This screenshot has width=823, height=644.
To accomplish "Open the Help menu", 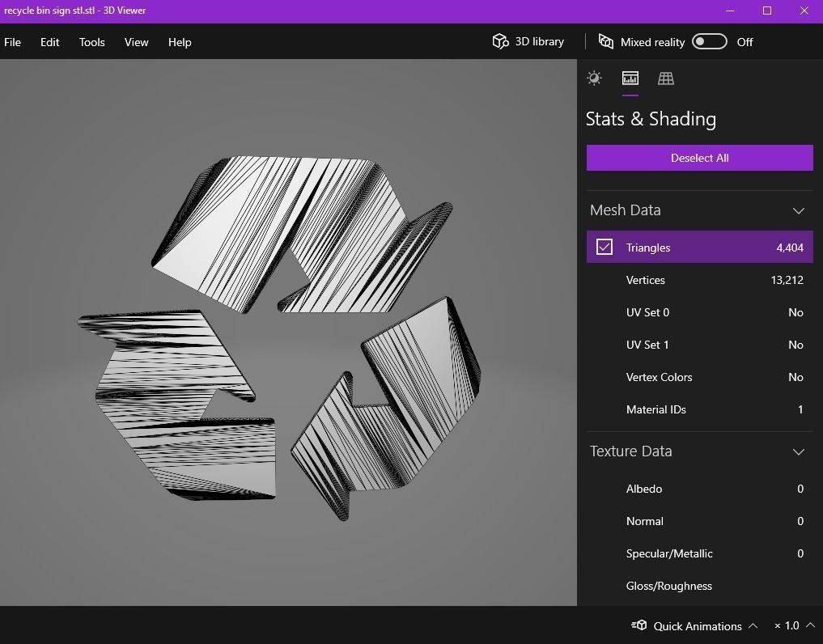I will [180, 42].
